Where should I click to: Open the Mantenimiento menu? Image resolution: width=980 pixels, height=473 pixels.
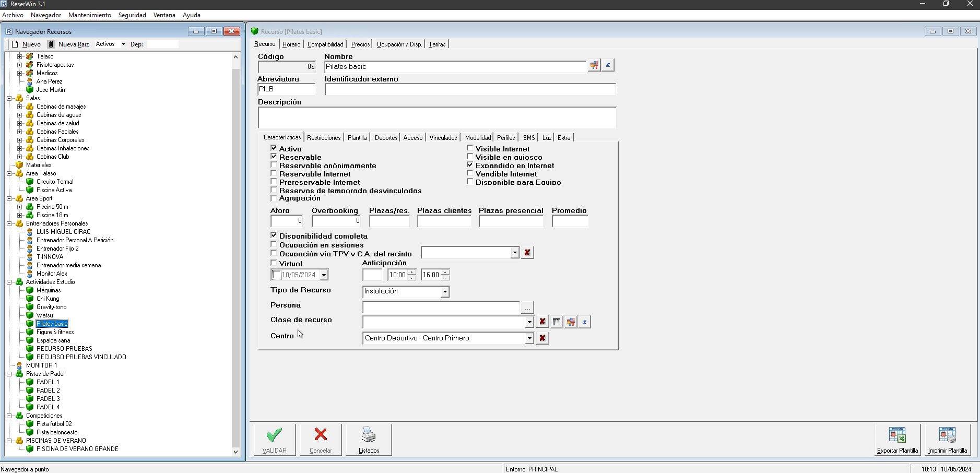pos(90,15)
